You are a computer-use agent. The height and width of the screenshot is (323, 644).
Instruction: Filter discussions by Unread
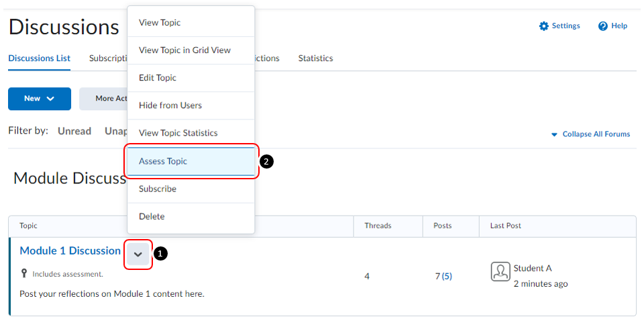pos(74,131)
